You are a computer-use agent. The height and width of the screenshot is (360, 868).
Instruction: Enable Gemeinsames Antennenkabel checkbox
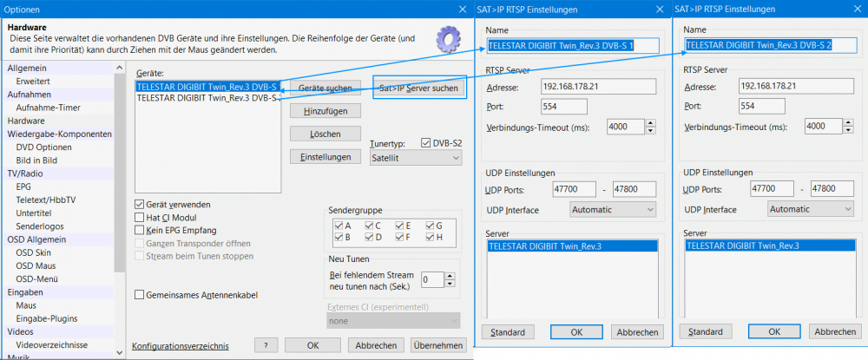[x=140, y=295]
